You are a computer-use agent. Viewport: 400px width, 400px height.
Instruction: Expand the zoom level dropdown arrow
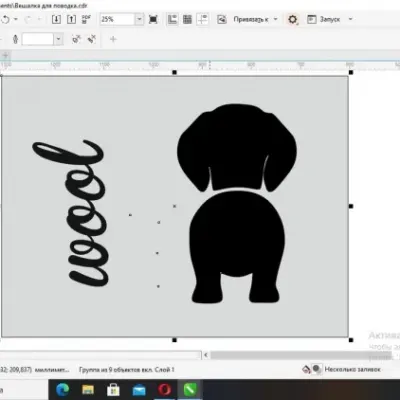point(139,19)
